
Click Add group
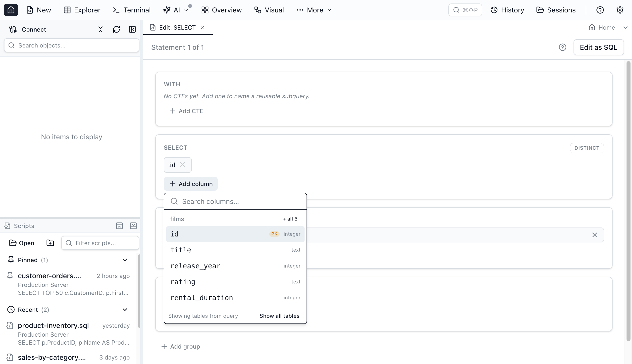tap(181, 347)
